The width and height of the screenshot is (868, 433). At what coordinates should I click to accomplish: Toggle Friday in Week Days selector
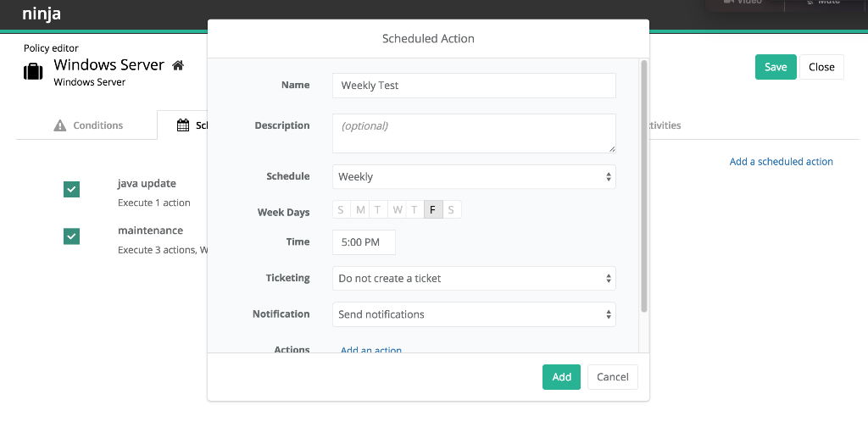click(x=432, y=210)
